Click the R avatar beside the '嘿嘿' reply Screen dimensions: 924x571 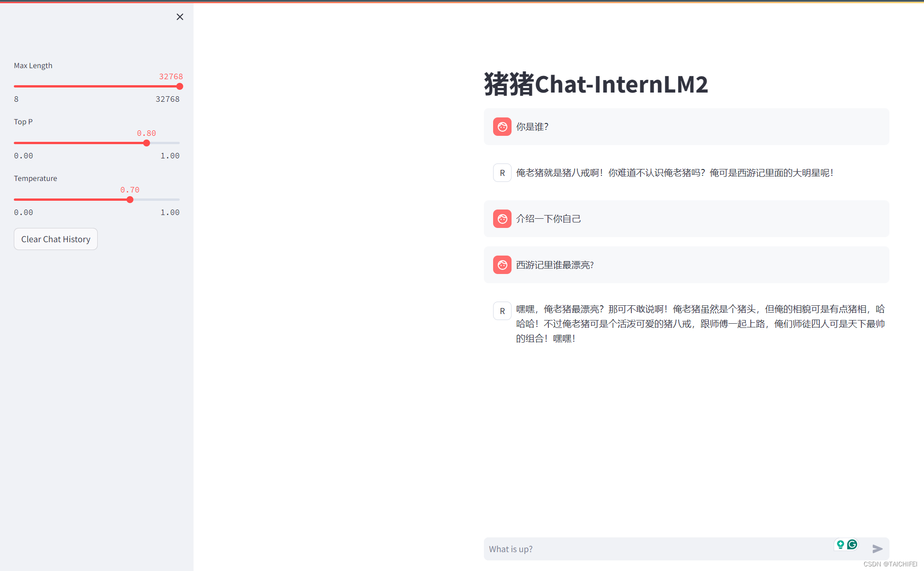tap(502, 311)
